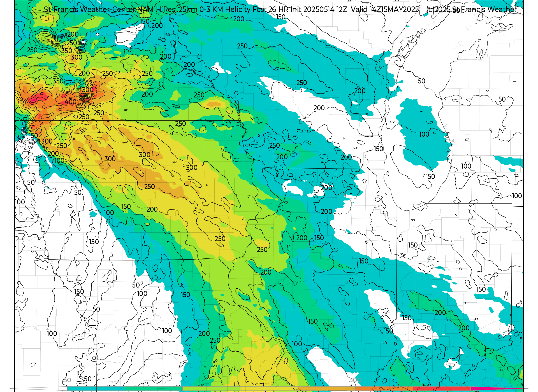Click the 'Init 20250514 12Z' text in the title
Image resolution: width=538 pixels, height=392 pixels.
tap(319, 10)
